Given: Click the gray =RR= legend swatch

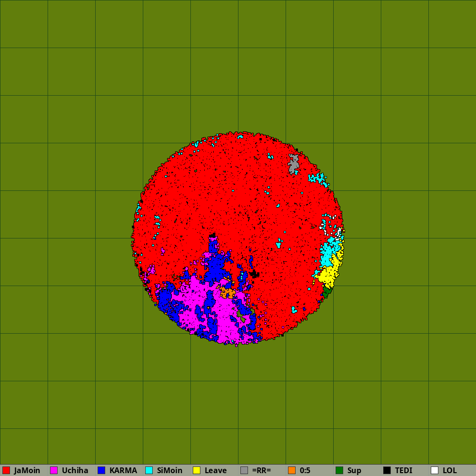Looking at the screenshot, I should pyautogui.click(x=244, y=470).
